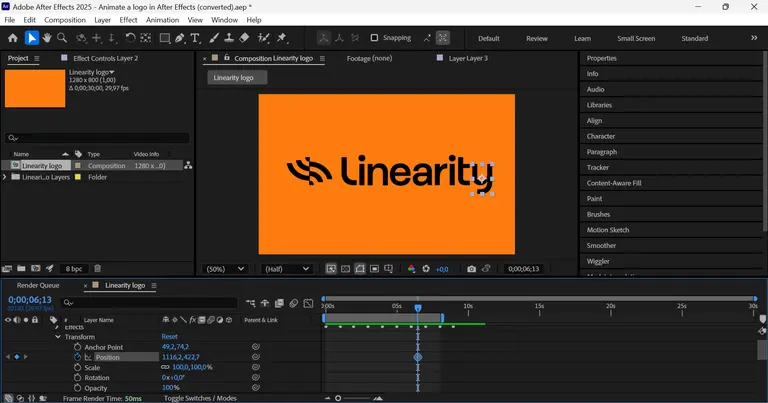Viewport: 768px width, 403px height.
Task: Click the yellow label swatch of Lineari..o Layers
Action: pos(77,177)
